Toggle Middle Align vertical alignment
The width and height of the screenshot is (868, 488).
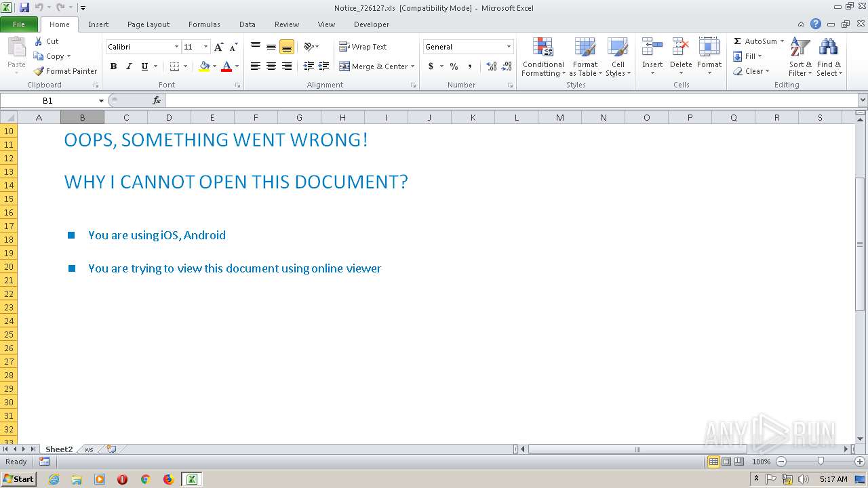(x=271, y=47)
